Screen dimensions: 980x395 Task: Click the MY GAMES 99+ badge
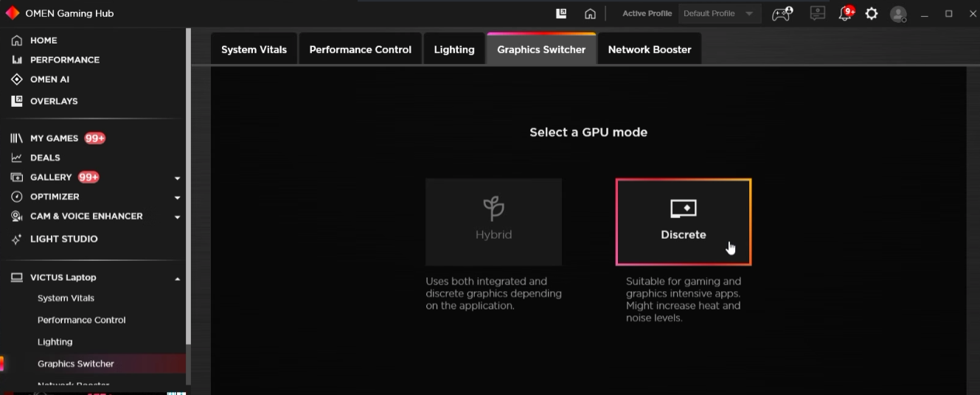94,138
